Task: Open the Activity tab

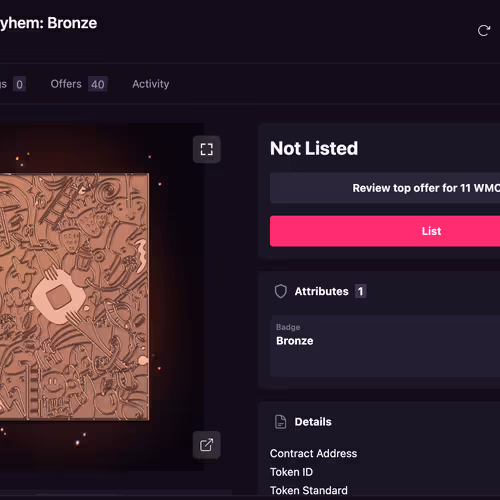Action: coord(151,84)
